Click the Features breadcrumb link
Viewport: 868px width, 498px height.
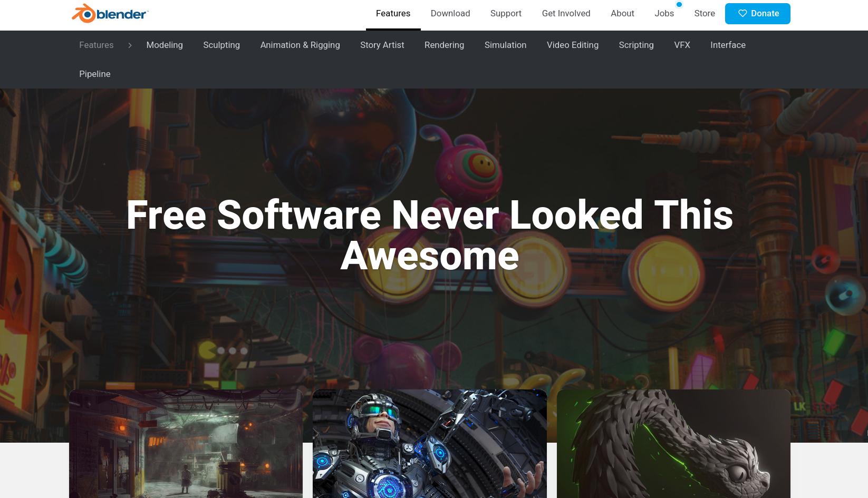click(x=96, y=45)
